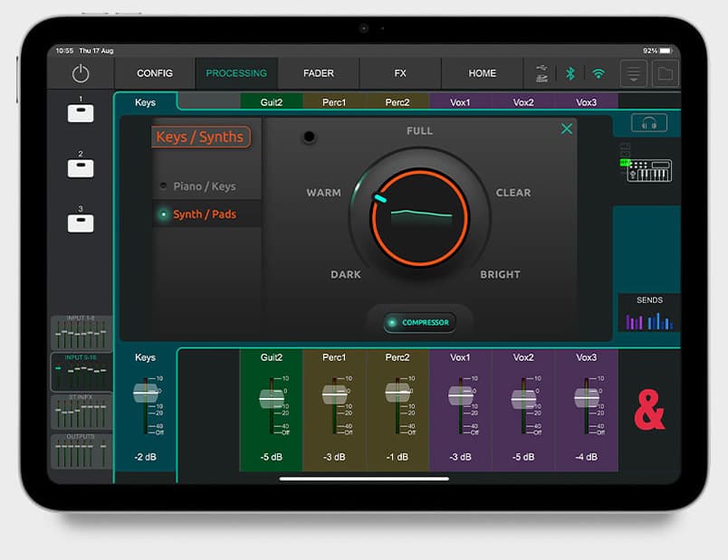Open the FX tab
Viewport: 728px width, 560px height.
click(400, 73)
